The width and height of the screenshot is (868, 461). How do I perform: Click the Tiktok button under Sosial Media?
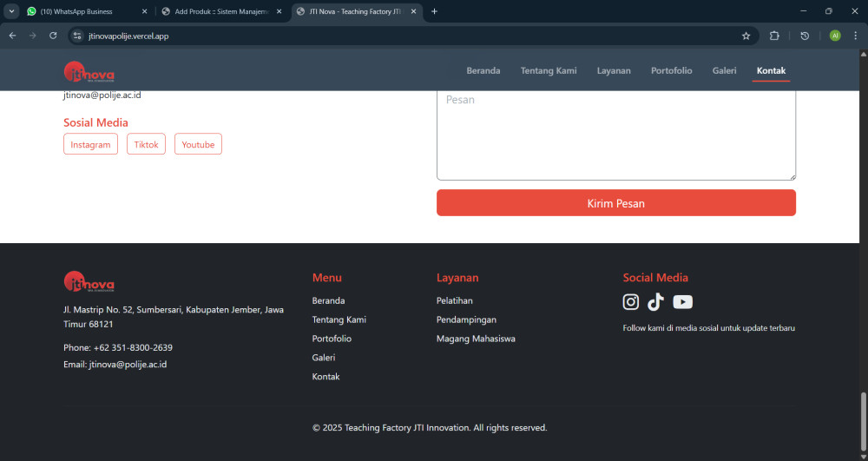(146, 145)
